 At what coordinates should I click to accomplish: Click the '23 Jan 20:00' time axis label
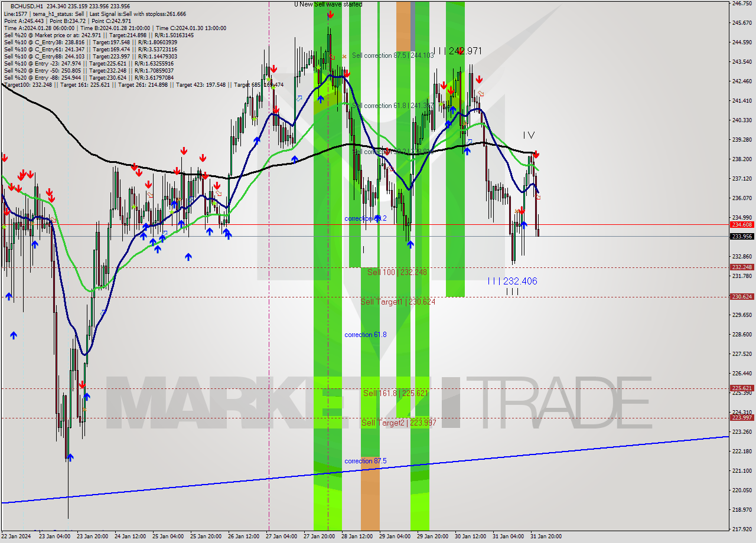tap(92, 537)
